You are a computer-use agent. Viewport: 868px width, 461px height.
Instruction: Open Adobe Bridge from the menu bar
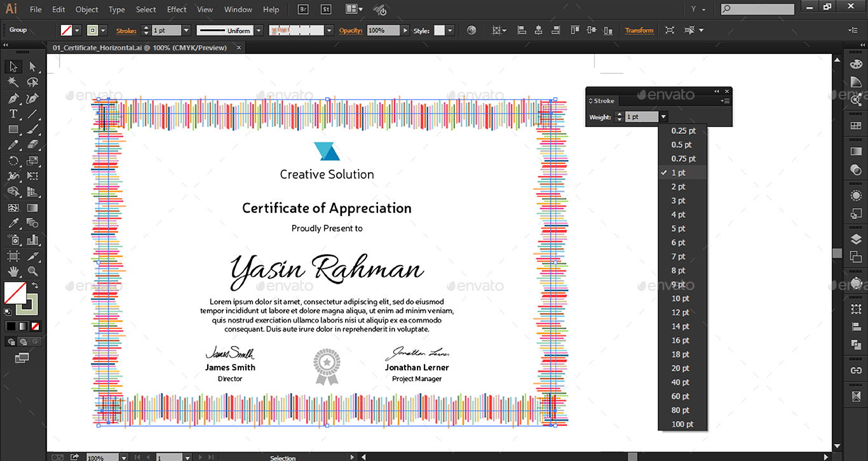304,10
